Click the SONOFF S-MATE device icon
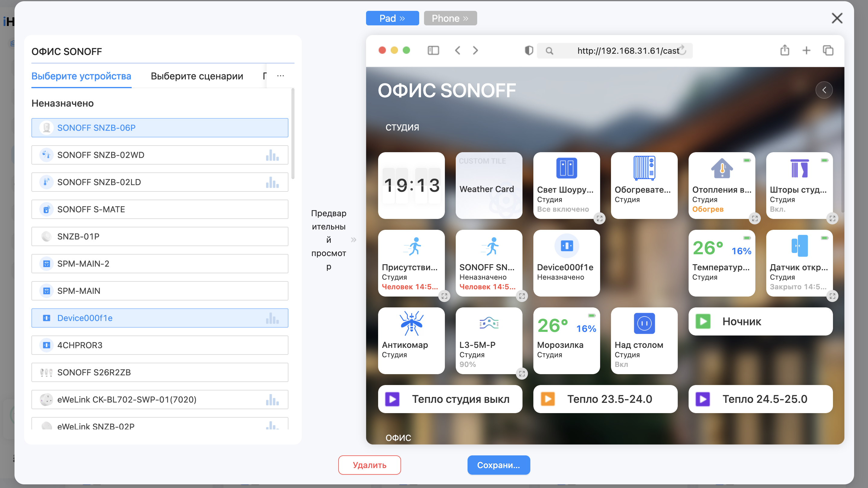 tap(47, 209)
